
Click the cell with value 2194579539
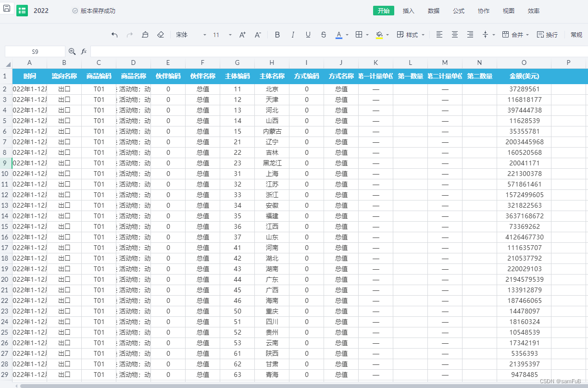[x=524, y=279]
